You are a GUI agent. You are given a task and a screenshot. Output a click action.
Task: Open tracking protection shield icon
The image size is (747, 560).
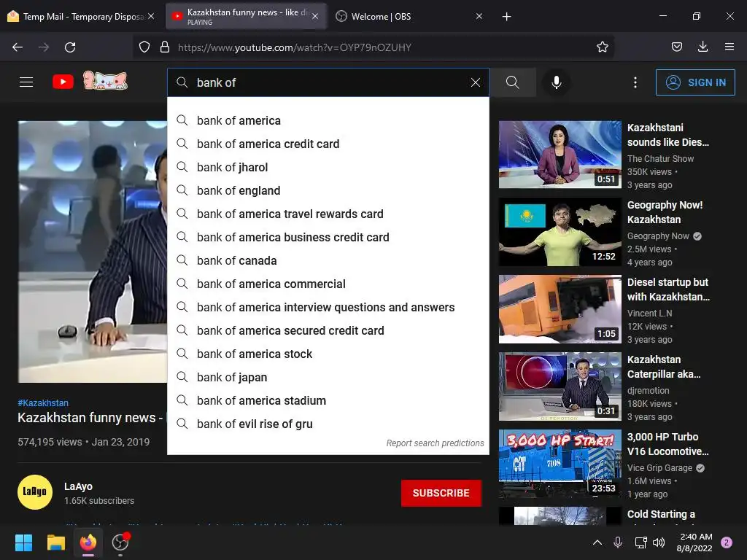[144, 47]
